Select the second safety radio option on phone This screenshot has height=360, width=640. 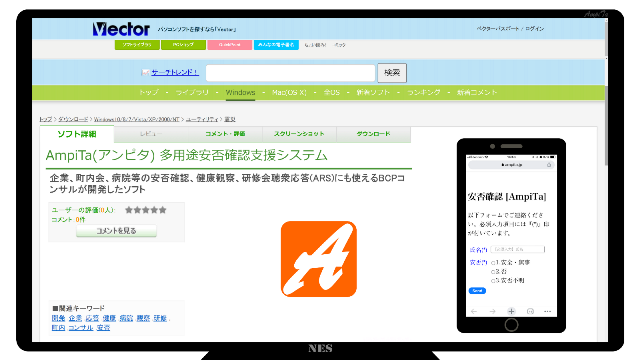click(493, 271)
